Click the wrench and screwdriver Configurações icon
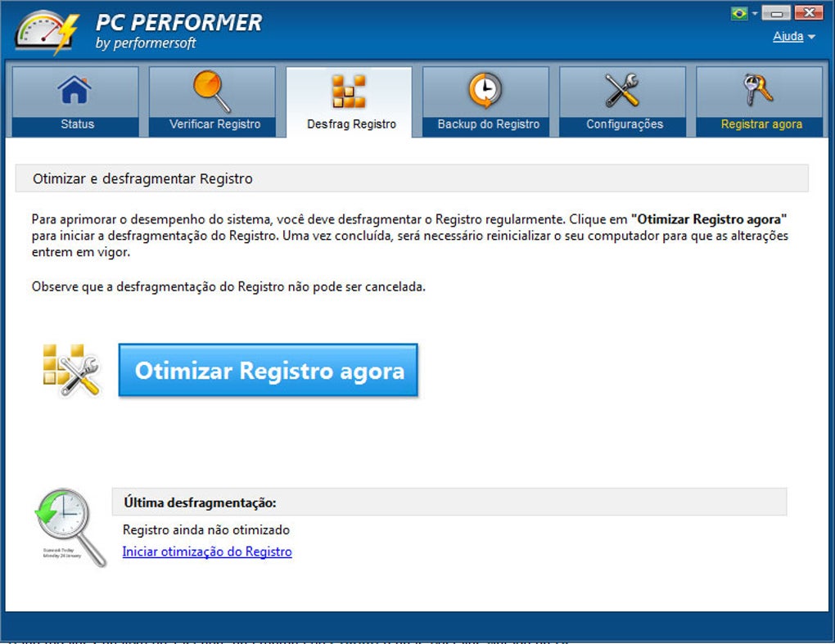 [x=621, y=90]
